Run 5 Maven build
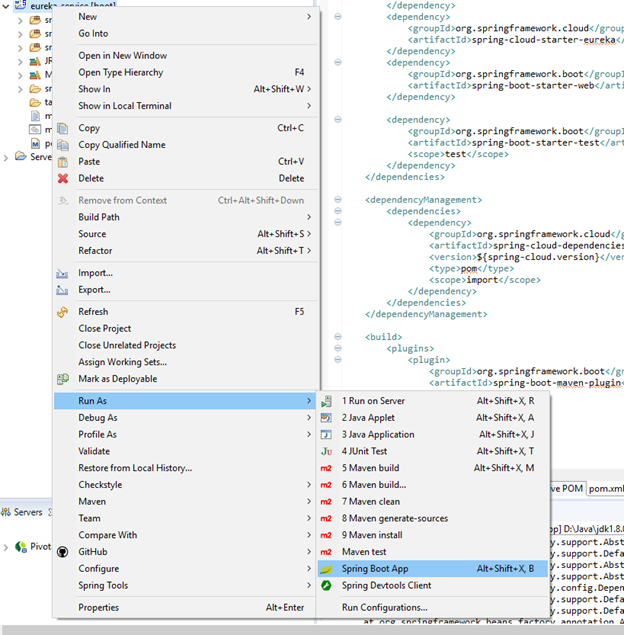 click(432, 468)
